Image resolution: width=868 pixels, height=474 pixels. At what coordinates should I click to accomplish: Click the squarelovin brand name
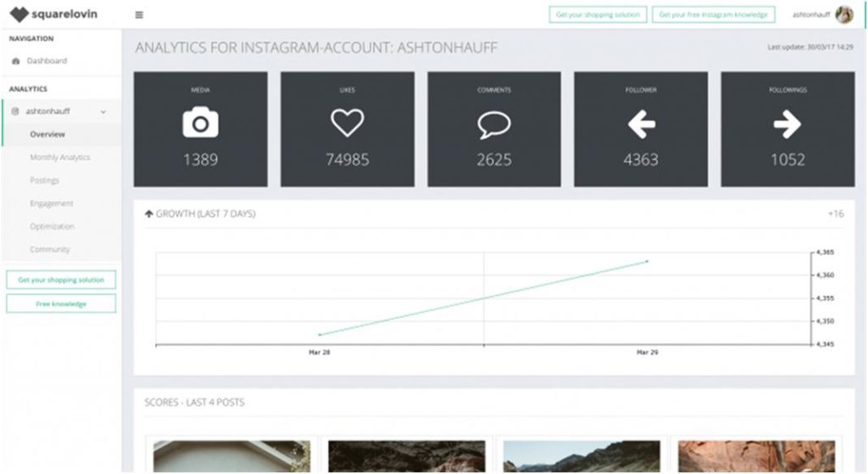tap(64, 14)
